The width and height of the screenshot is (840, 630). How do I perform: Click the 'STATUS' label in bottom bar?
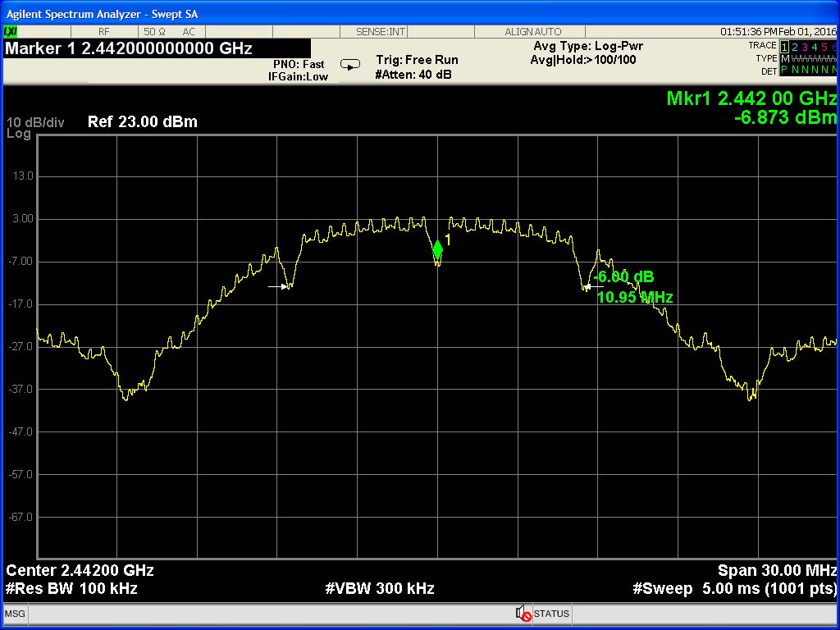click(x=550, y=614)
